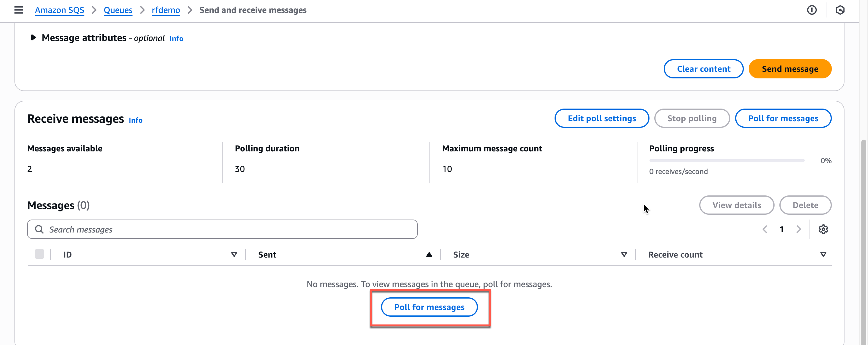Click the Search messages input field

pos(222,229)
